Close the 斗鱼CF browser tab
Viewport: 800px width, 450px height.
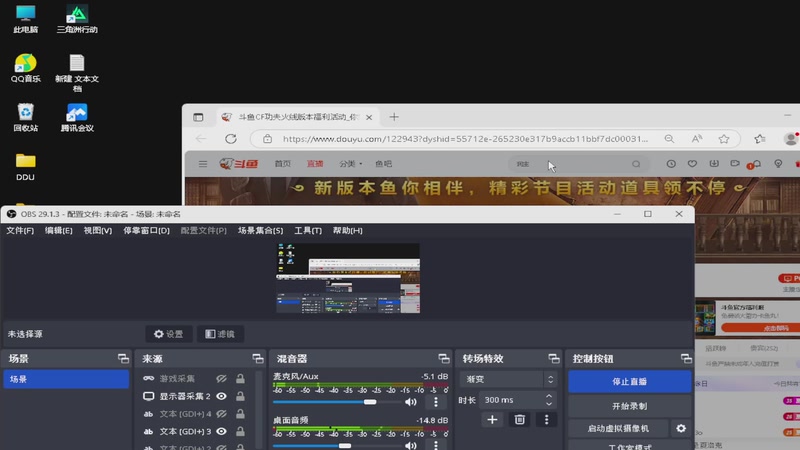pos(369,117)
